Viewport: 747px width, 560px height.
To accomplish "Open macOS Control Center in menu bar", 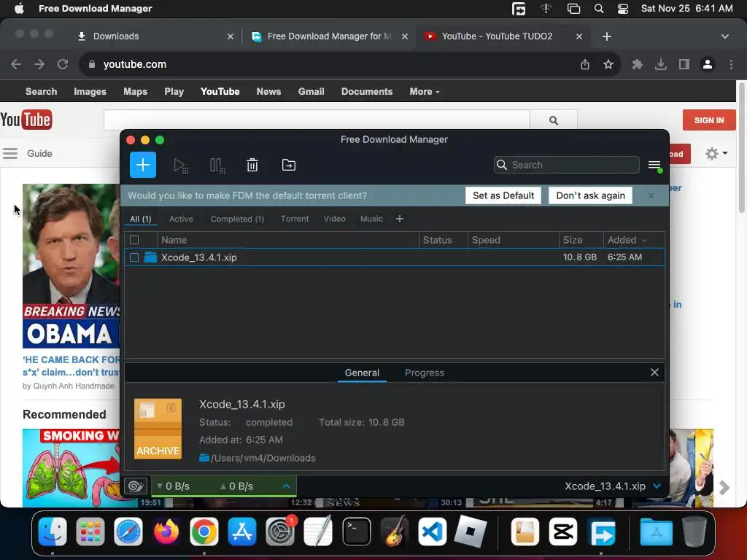I will coord(623,9).
